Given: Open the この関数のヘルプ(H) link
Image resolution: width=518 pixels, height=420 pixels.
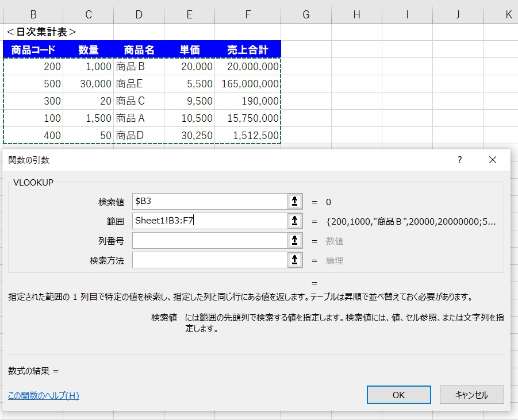Looking at the screenshot, I should tap(44, 395).
